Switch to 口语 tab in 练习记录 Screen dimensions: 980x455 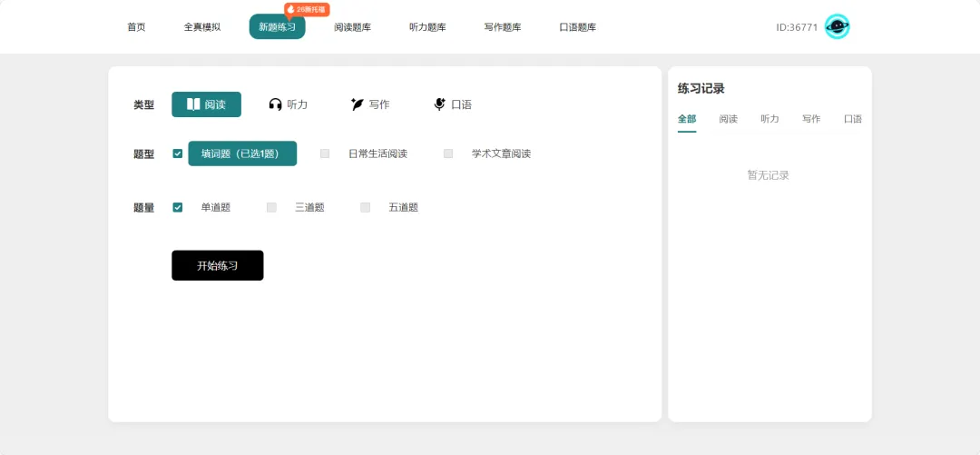(x=853, y=119)
